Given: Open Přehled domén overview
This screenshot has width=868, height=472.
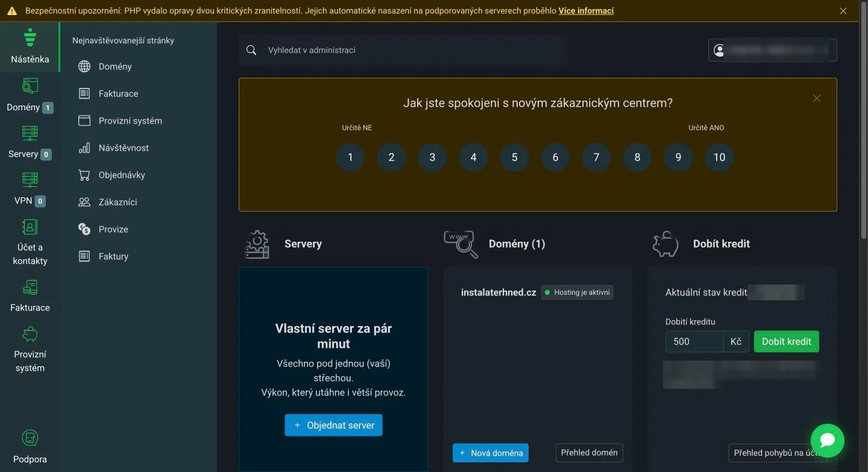Looking at the screenshot, I should pos(589,453).
